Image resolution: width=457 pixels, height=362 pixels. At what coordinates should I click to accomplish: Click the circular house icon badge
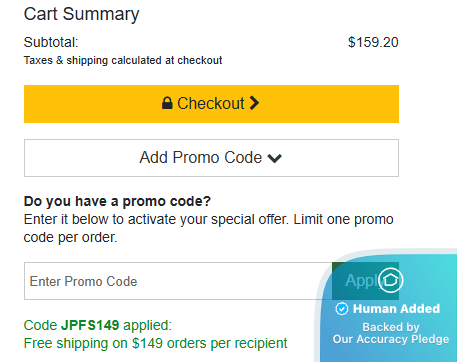(390, 280)
